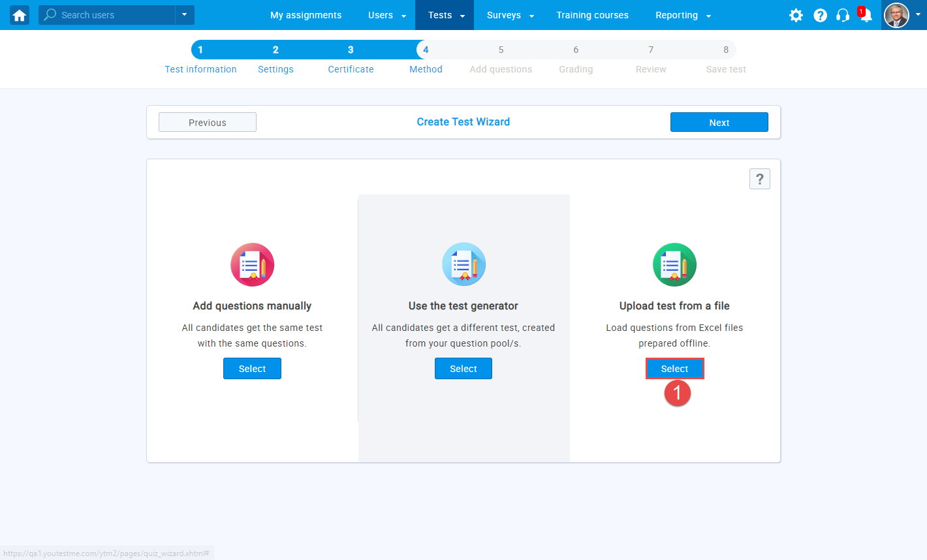
Task: Click step 2 Settings in the wizard progress bar
Action: click(275, 59)
